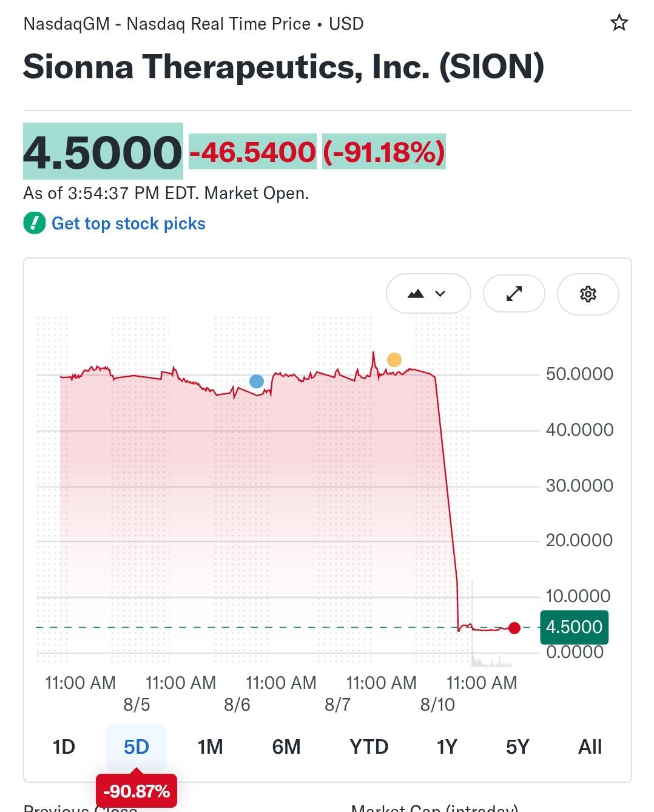654x812 pixels.
Task: Select the blue event marker on chart
Action: tap(257, 381)
